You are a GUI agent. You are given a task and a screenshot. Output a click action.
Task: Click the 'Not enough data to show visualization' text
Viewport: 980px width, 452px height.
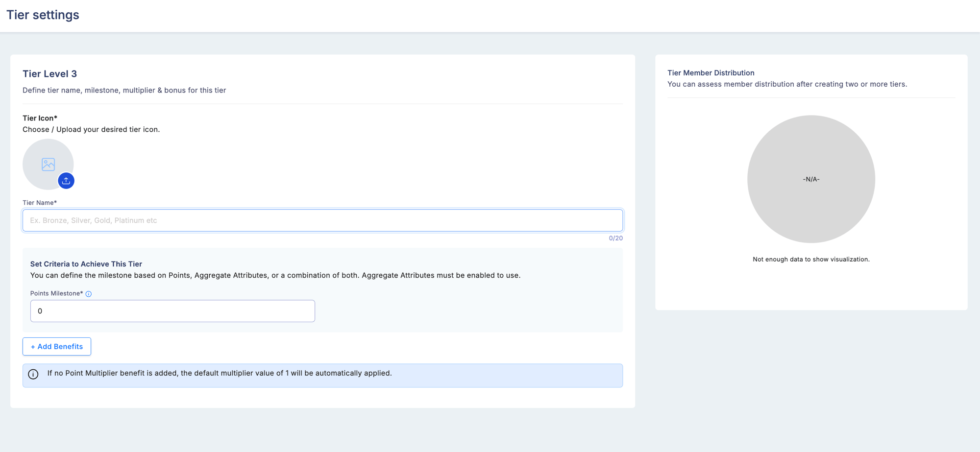(x=811, y=260)
